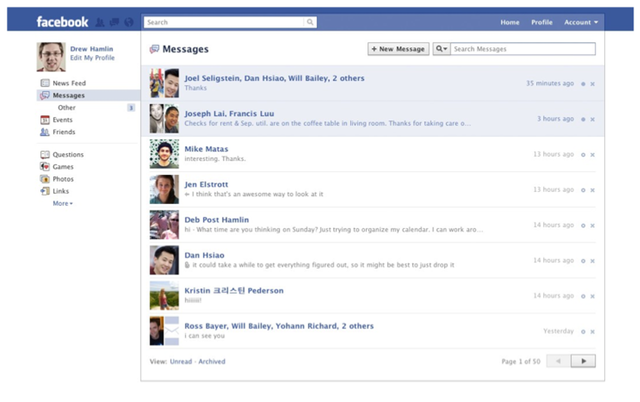Screen dimensions: 640x402
Task: View Archived messages filter
Action: pyautogui.click(x=212, y=362)
